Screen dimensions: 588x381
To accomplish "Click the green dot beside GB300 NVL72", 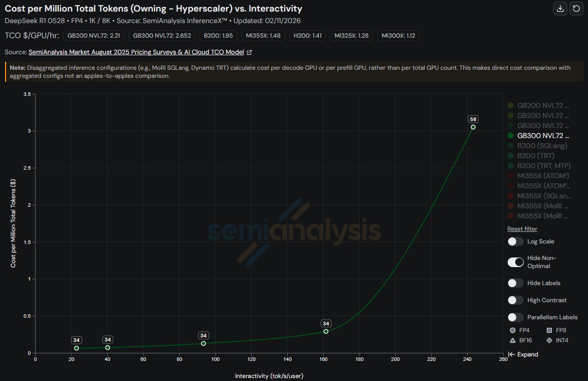I will tap(510, 136).
